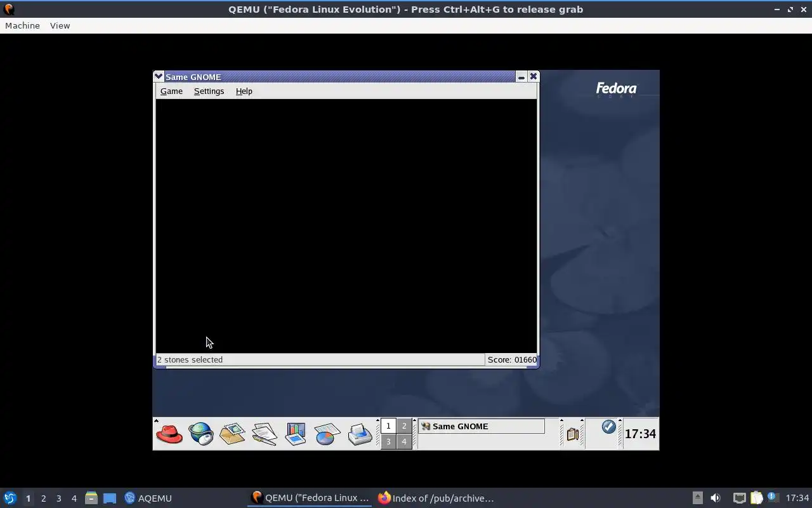812x508 pixels.
Task: Click the Fedora panel clock 17:34
Action: click(640, 434)
